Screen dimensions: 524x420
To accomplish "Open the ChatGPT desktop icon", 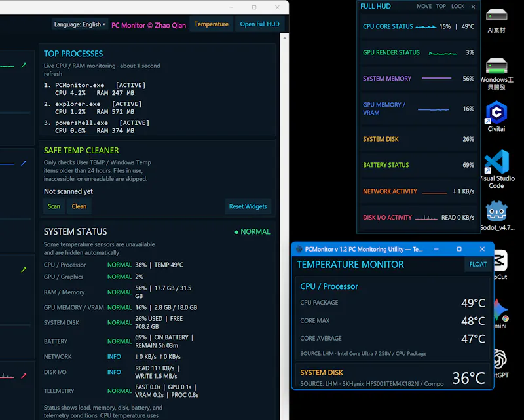I will pos(500,364).
